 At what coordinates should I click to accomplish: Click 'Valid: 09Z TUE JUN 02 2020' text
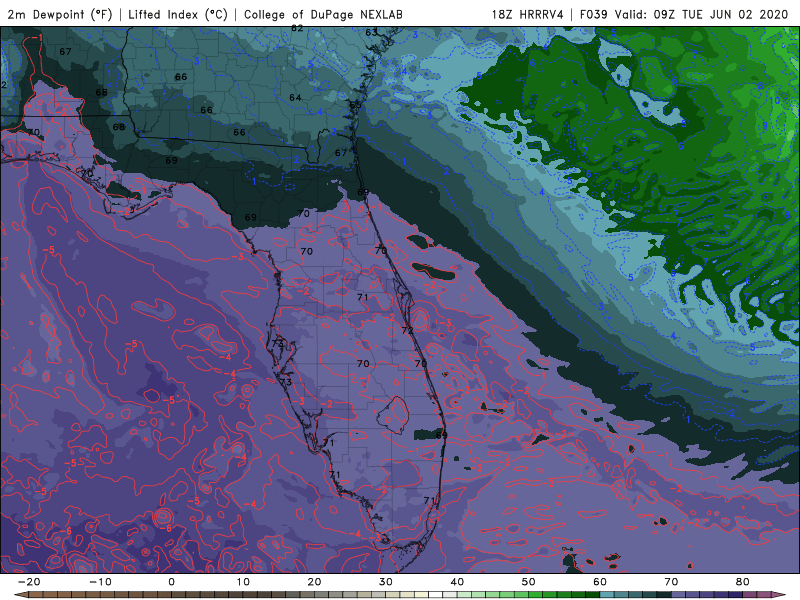(702, 14)
